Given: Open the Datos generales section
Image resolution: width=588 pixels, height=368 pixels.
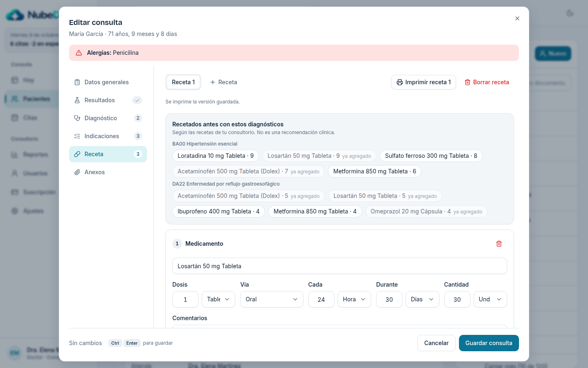Looking at the screenshot, I should click(x=108, y=82).
